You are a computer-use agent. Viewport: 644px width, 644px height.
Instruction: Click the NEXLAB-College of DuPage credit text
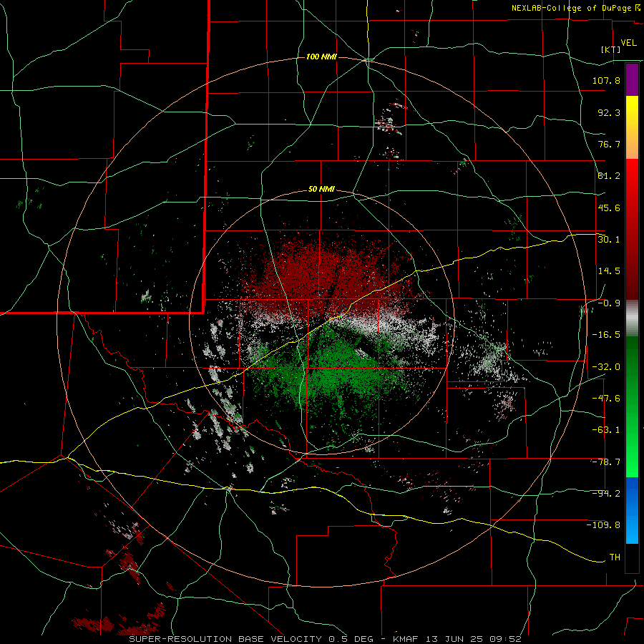click(x=572, y=8)
